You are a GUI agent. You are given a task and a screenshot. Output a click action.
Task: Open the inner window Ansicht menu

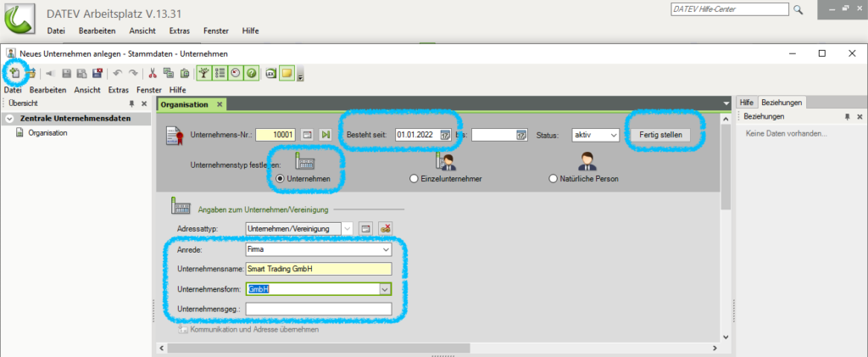(87, 90)
